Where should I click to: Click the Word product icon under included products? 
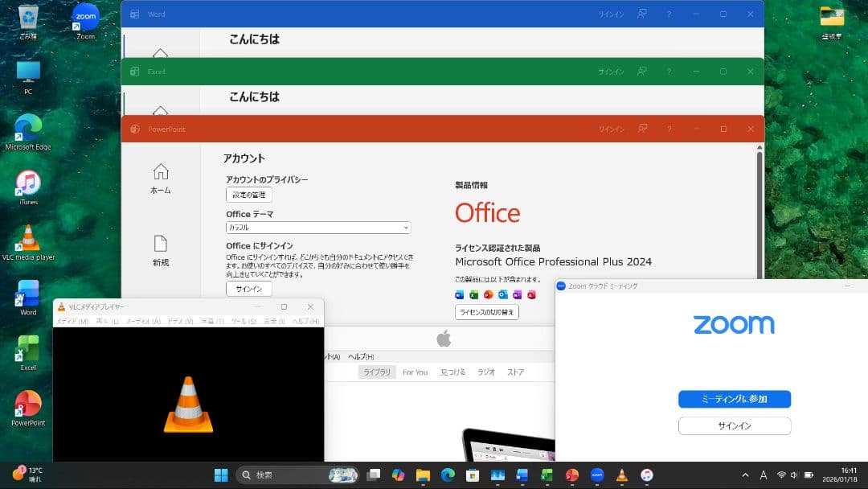(x=458, y=294)
